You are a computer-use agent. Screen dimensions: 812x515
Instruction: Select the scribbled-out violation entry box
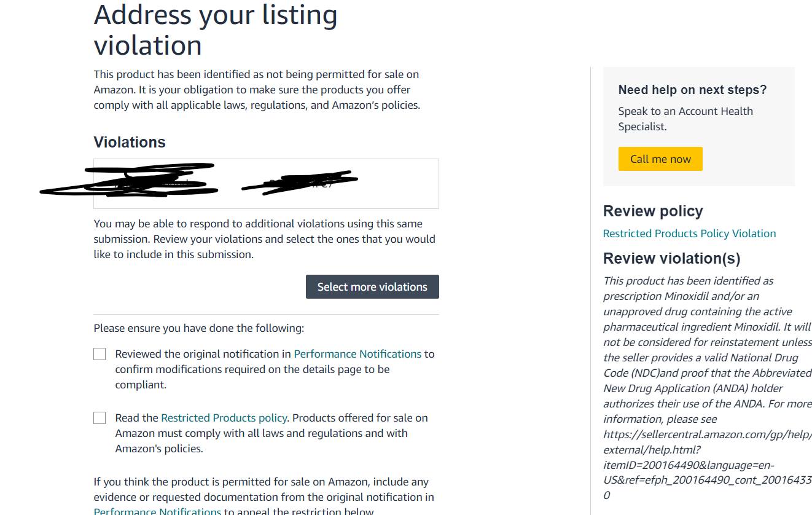click(266, 184)
